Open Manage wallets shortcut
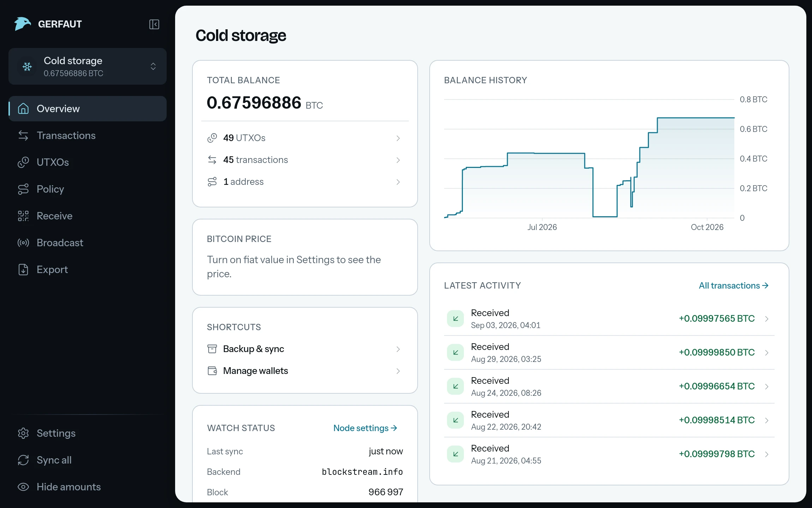Screen dimensions: 812x508 coord(305,371)
